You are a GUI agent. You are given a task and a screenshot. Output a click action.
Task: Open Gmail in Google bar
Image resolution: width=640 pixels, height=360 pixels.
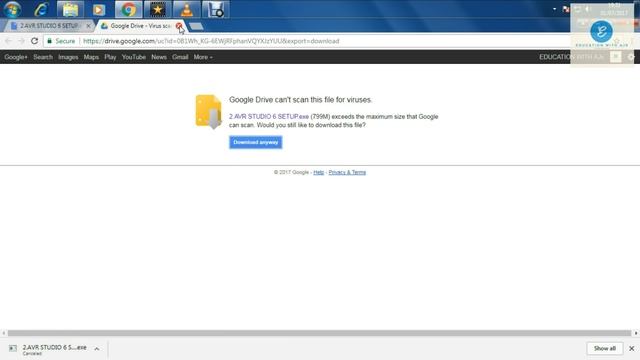(180, 57)
